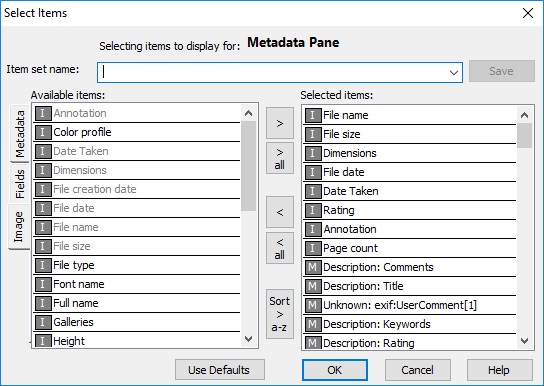544x386 pixels.
Task: Close the Select Items dialog
Action: coord(528,13)
